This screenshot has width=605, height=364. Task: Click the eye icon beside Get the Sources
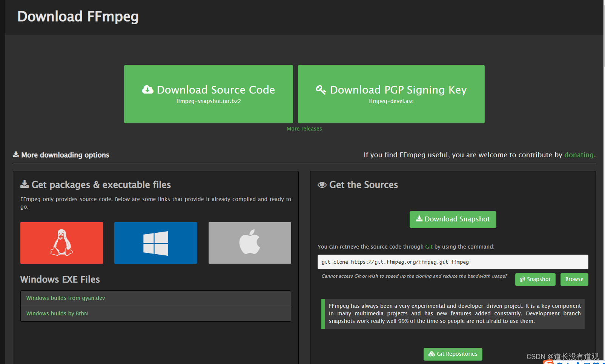tap(322, 185)
